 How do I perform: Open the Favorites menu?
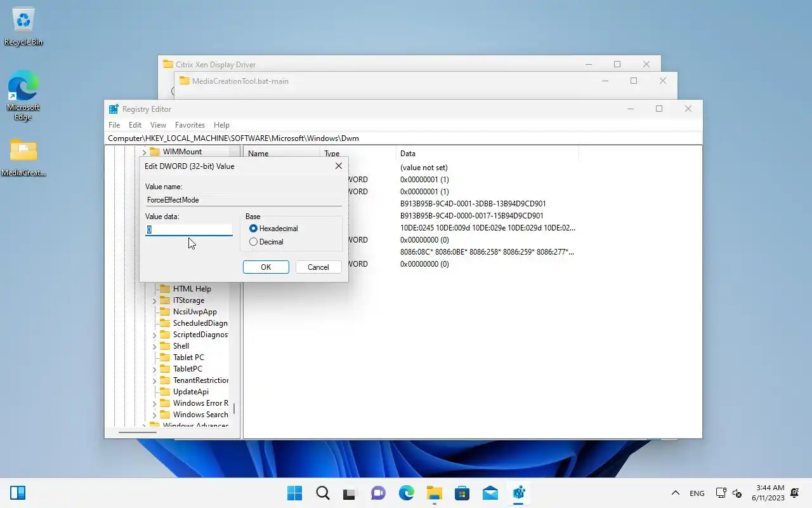pos(190,125)
